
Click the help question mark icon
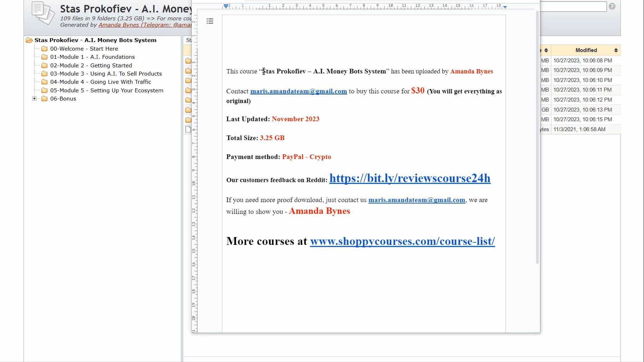(x=612, y=6)
